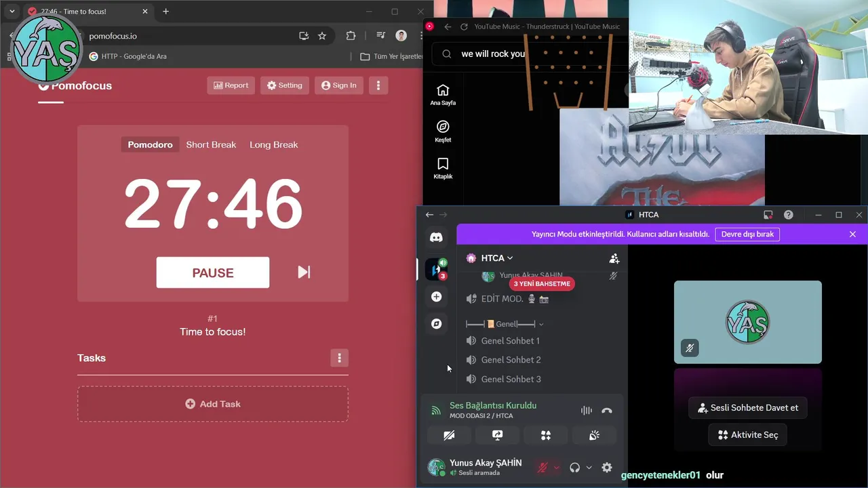Start an activity from voice panel
Screen dimensions: 868x488
[x=546, y=435]
